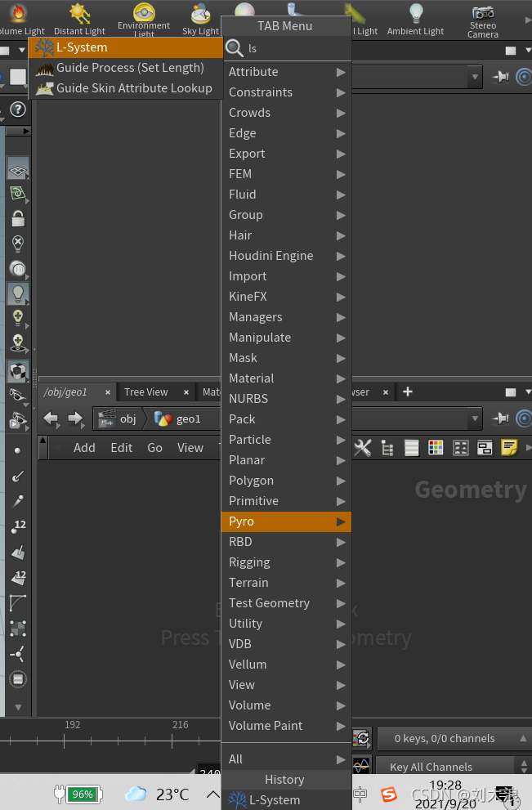Add a new pane tab
This screenshot has width=532, height=810.
pyautogui.click(x=408, y=392)
